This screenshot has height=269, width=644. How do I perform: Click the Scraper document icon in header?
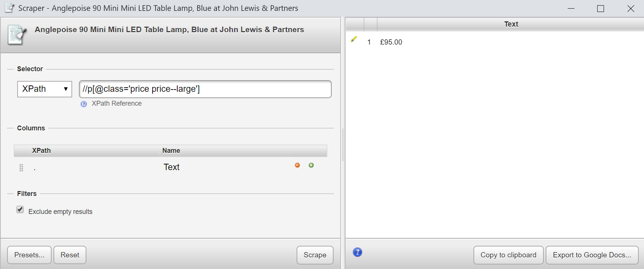(x=17, y=35)
